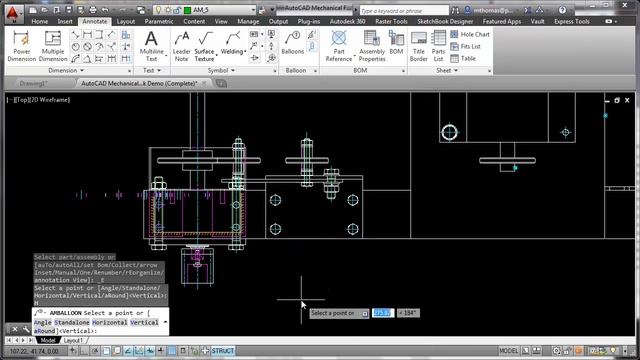The width and height of the screenshot is (640, 360).
Task: Choose the Welding symbol tool
Action: point(233,43)
